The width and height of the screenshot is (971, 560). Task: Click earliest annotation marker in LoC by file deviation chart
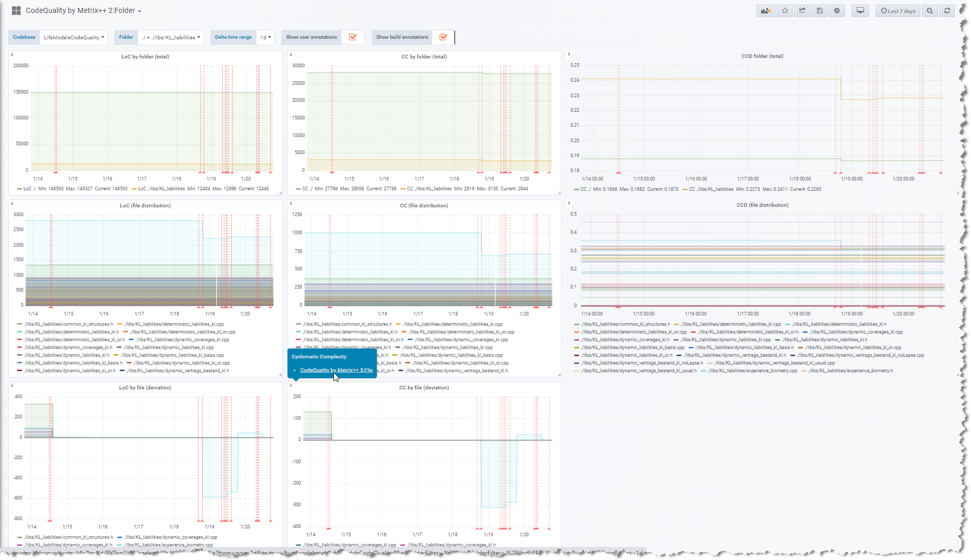pyautogui.click(x=50, y=520)
